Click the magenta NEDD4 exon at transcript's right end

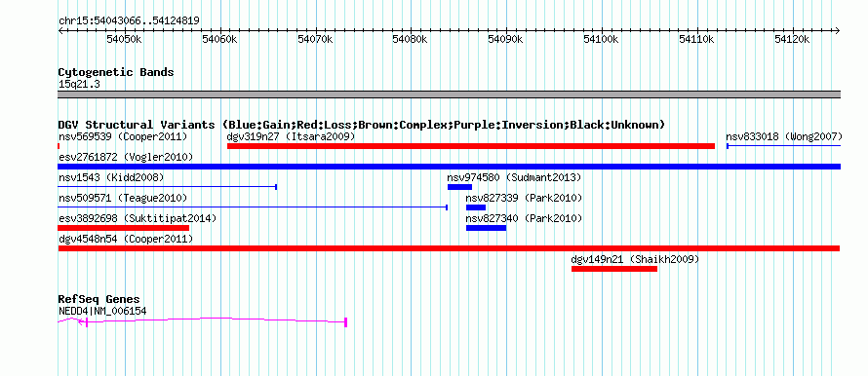coord(346,321)
